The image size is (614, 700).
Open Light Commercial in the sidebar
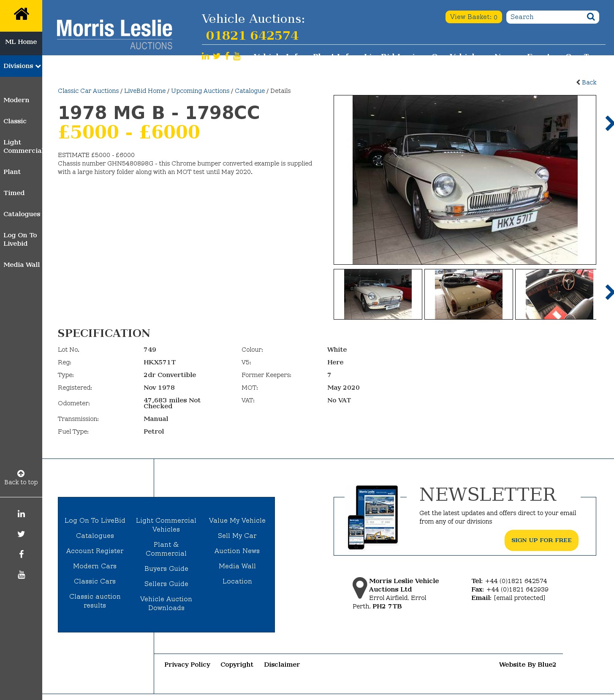23,147
